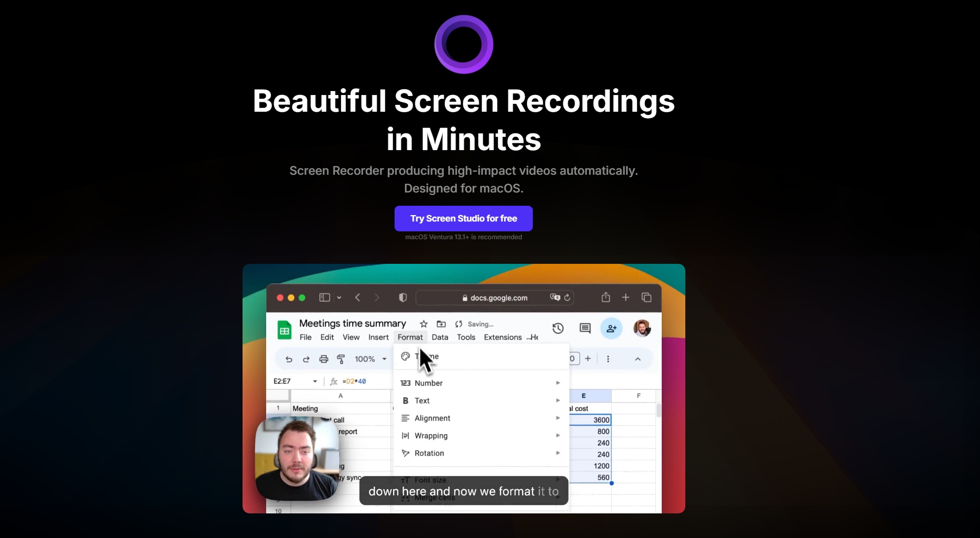
Task: Reload the page with the refresh icon
Action: pos(567,297)
